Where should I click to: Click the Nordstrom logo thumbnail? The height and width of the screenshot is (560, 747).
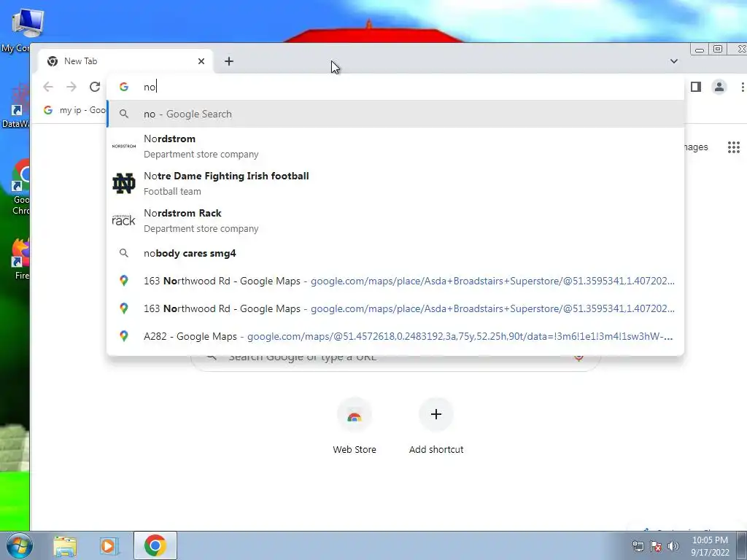point(124,146)
